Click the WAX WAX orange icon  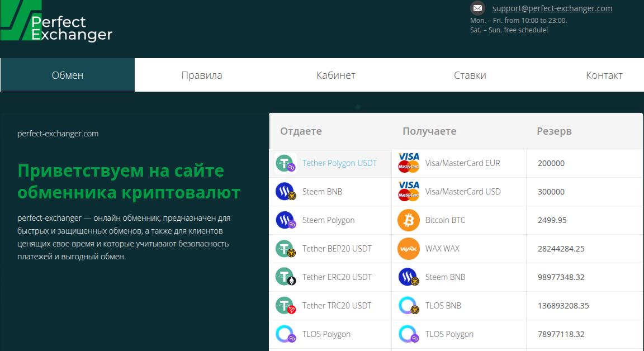409,249
